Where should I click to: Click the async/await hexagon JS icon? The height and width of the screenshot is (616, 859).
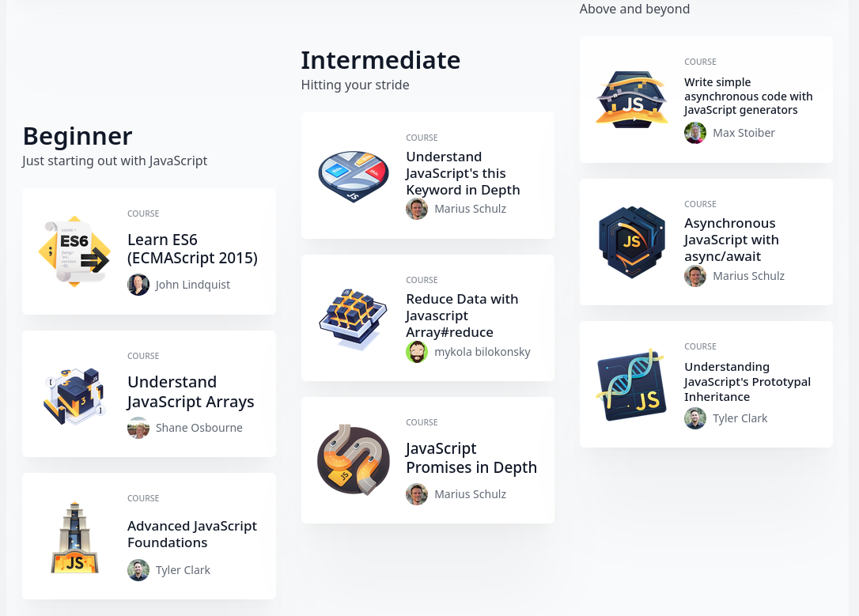coord(632,242)
